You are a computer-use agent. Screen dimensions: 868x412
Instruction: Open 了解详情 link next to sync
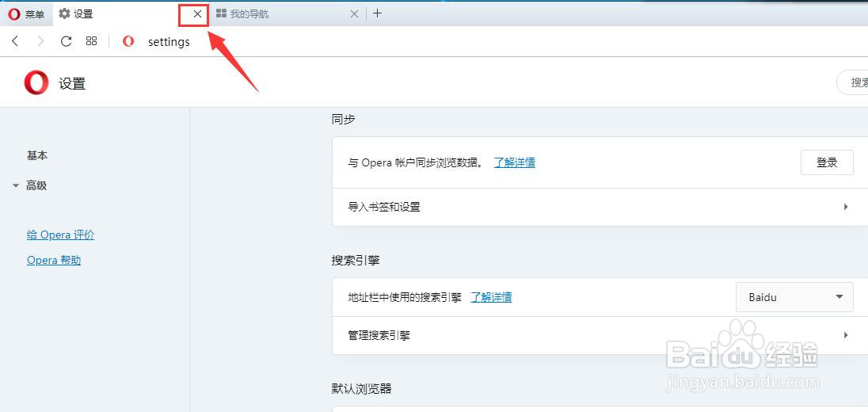pos(514,162)
